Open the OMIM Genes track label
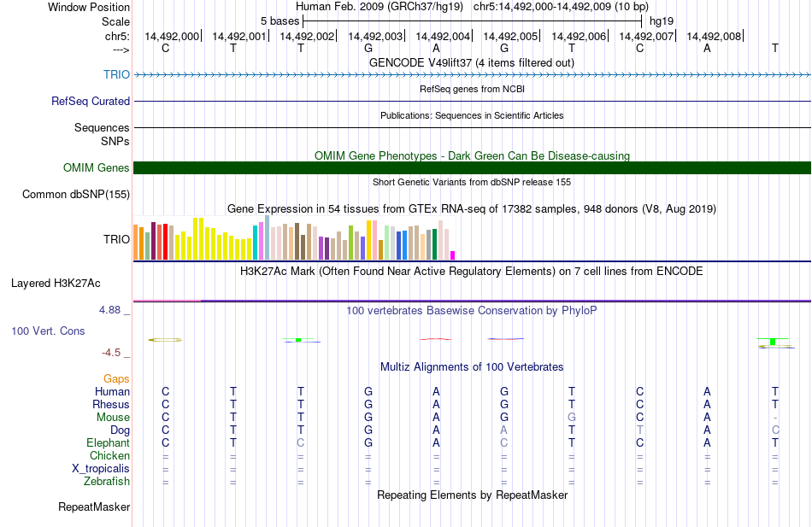This screenshot has width=812, height=527. 97,167
